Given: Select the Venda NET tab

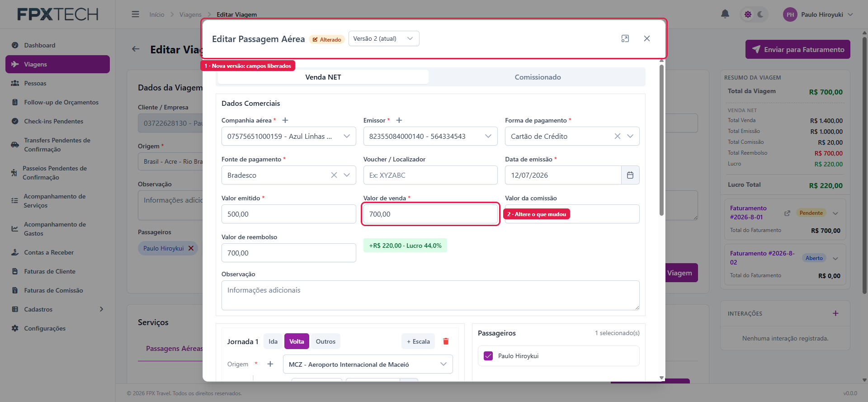Looking at the screenshot, I should [x=323, y=77].
